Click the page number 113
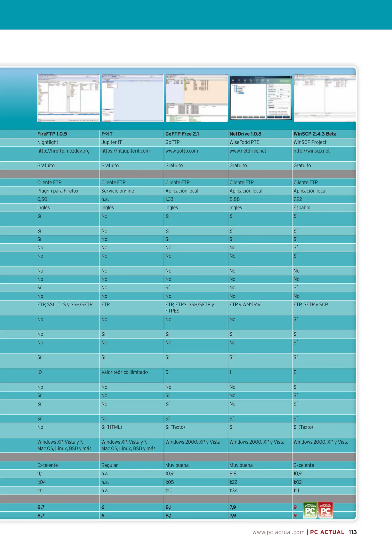 pyautogui.click(x=353, y=532)
